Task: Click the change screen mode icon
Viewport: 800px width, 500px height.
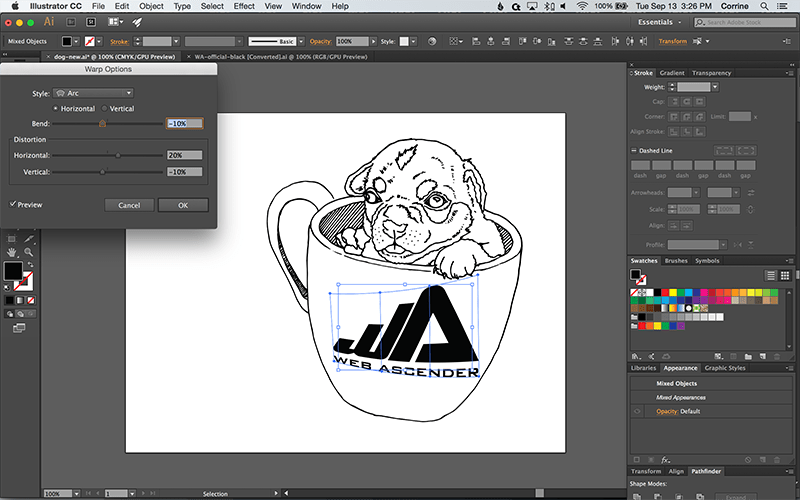Action: (19, 328)
